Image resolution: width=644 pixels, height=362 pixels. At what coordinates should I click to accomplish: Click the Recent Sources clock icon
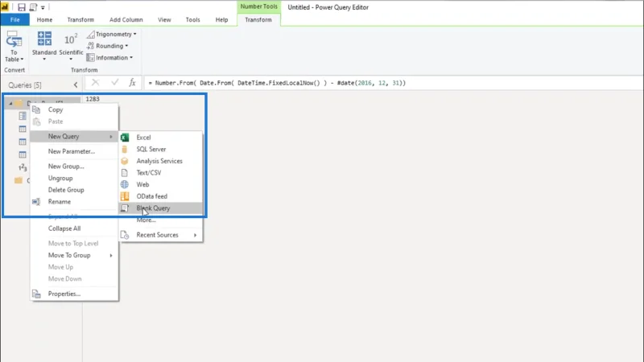tap(125, 235)
